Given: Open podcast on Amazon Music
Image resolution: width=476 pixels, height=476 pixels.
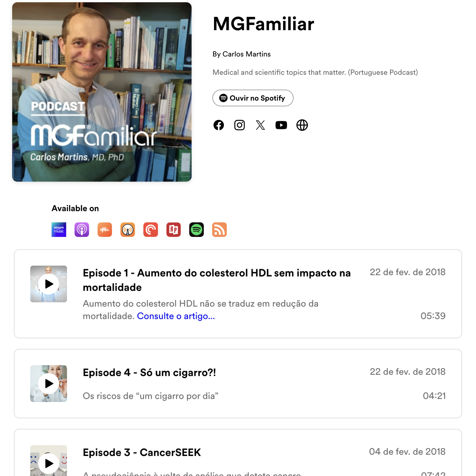Looking at the screenshot, I should click(x=59, y=230).
